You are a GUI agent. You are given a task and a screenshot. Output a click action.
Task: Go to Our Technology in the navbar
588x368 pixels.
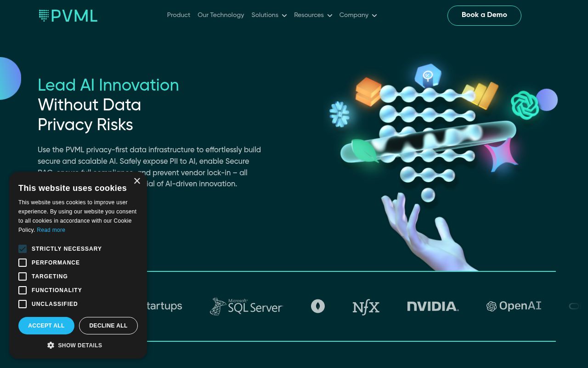point(220,15)
